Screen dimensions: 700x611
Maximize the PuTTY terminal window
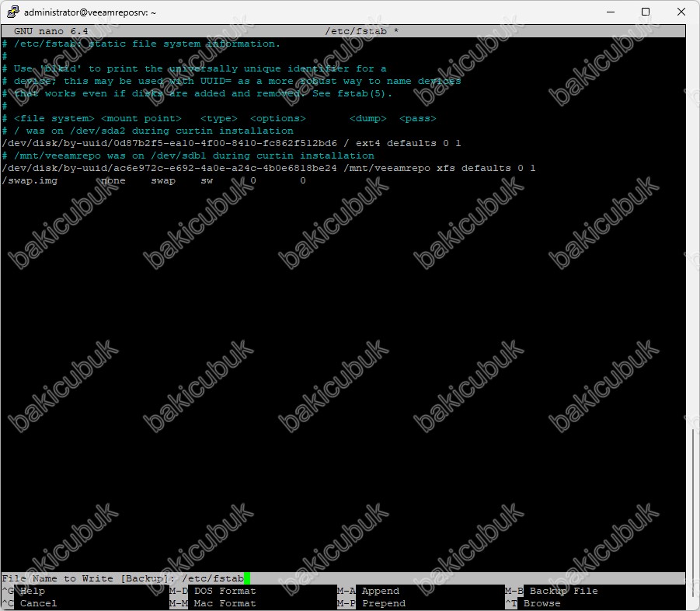646,12
